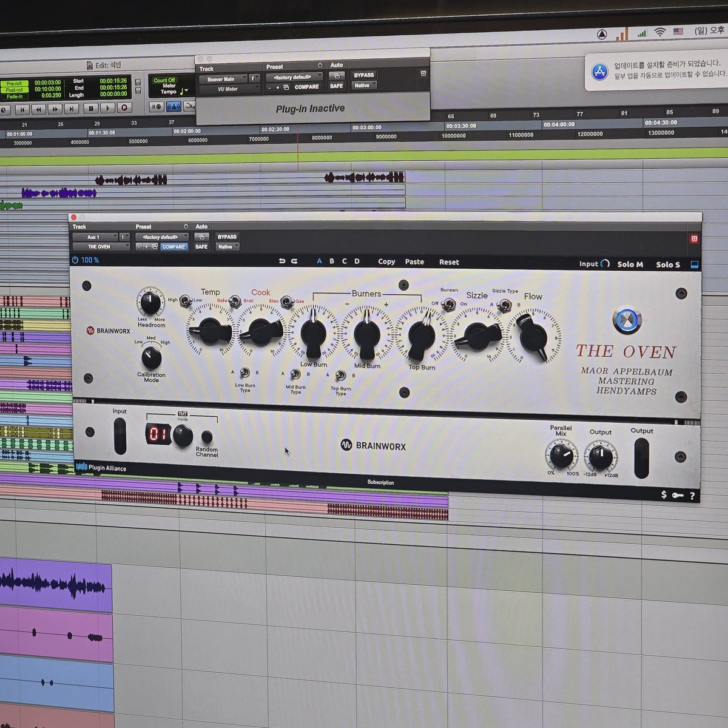Viewport: 728px width, 728px height.
Task: Click the Random Channel button
Action: click(x=207, y=437)
